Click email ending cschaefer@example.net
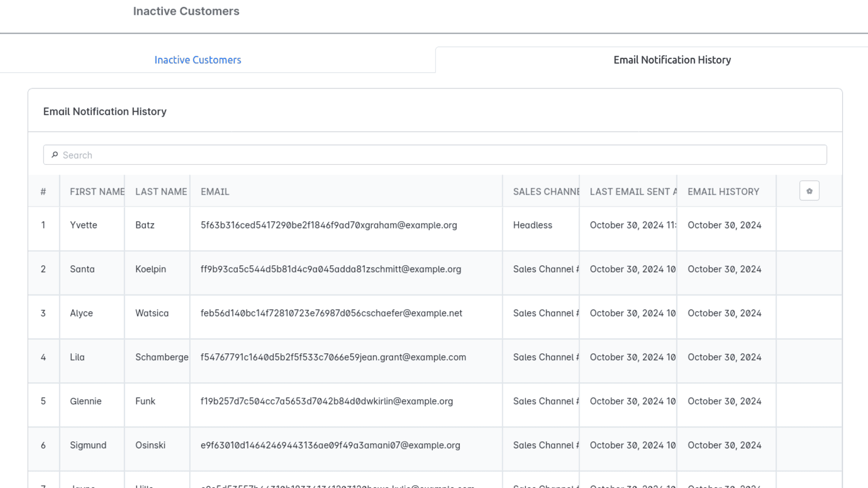The image size is (868, 488). [x=331, y=313]
